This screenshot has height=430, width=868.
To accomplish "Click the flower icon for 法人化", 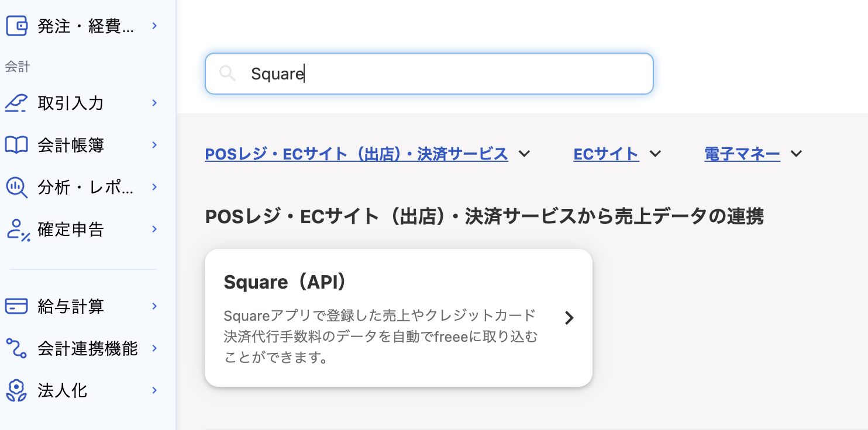I will [x=16, y=390].
